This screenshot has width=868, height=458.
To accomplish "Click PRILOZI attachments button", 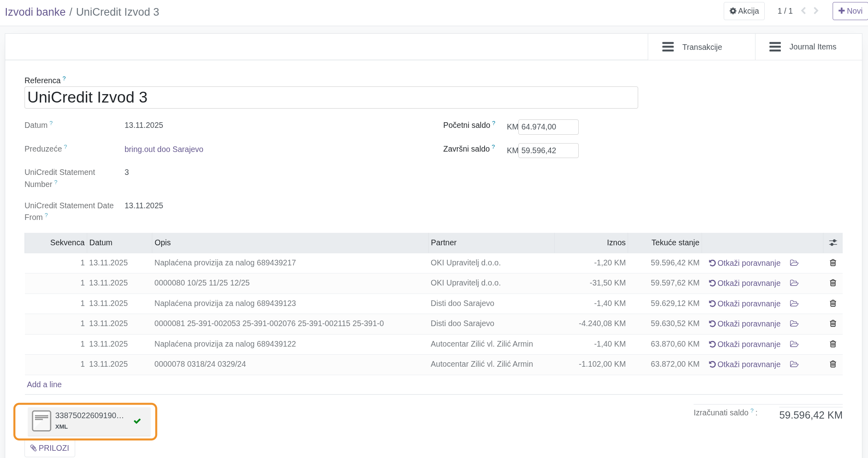I will [x=50, y=448].
